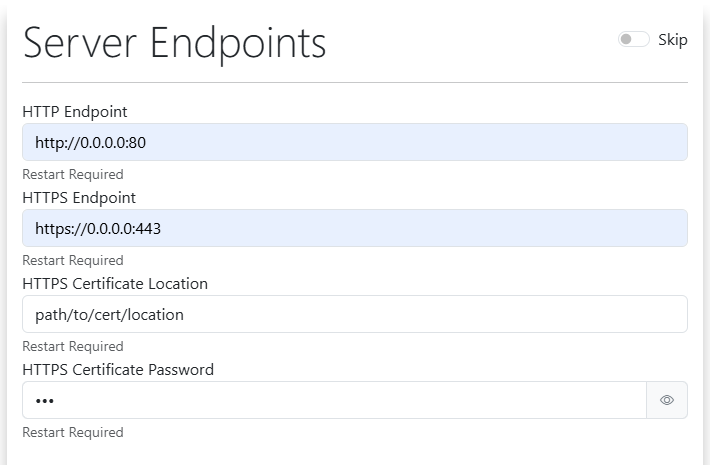Focus the HTTP Endpoint input field
Screen dimensions: 710x465
tap(354, 142)
